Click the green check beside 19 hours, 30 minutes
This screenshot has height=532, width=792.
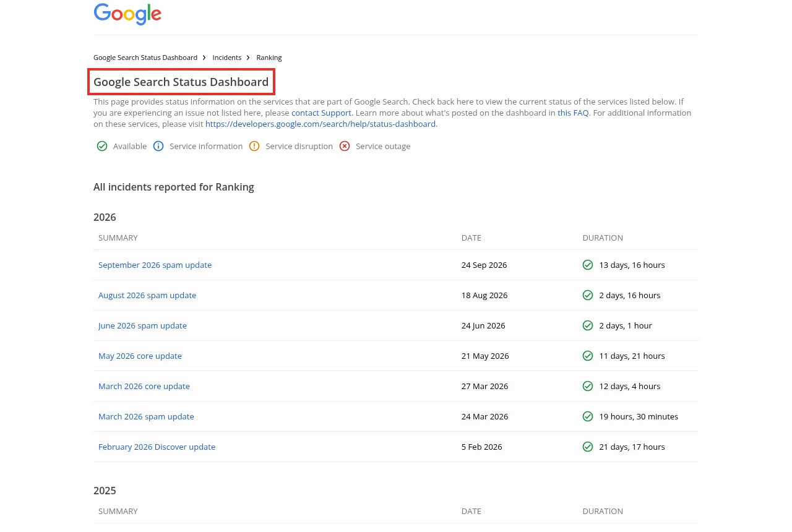tap(588, 416)
